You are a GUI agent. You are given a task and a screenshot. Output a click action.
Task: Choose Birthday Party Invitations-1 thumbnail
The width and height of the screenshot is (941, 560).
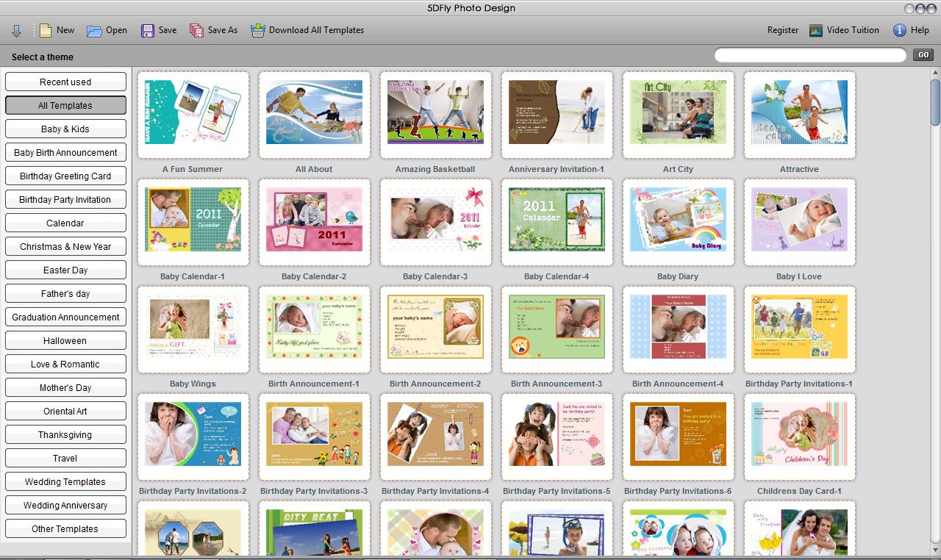pyautogui.click(x=800, y=329)
